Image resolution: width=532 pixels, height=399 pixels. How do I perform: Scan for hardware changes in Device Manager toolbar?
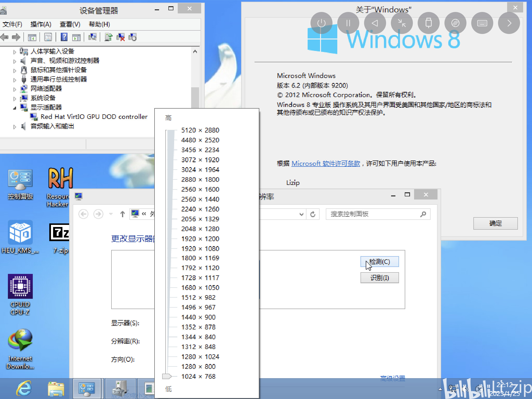click(x=93, y=37)
